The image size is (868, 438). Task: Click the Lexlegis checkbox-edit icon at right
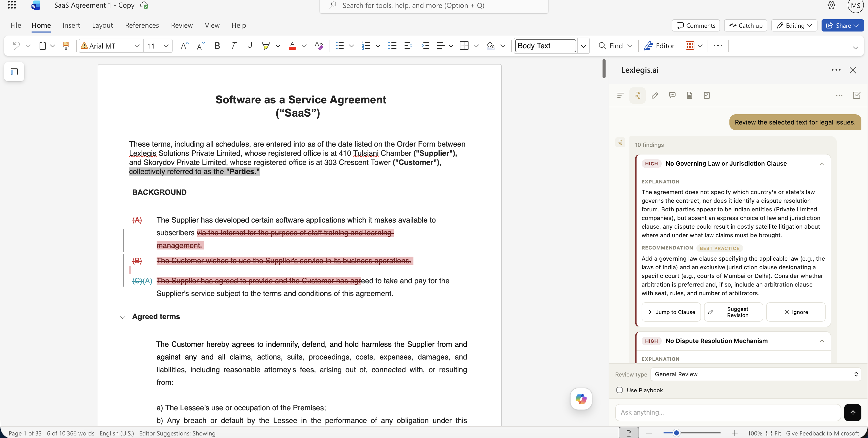point(857,96)
